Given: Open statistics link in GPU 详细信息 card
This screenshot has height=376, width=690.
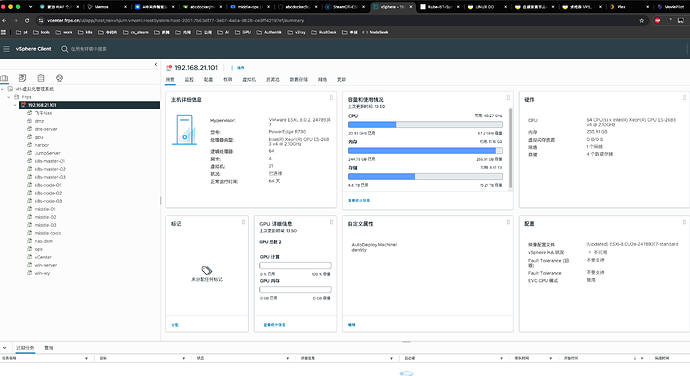Looking at the screenshot, I should (274, 325).
